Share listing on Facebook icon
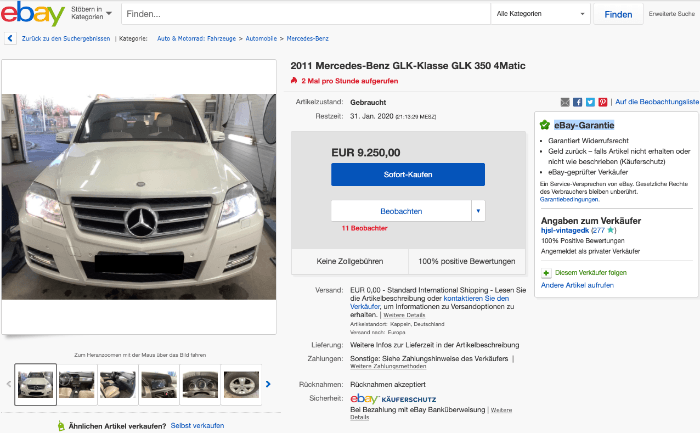This screenshot has width=700, height=433. pyautogui.click(x=577, y=102)
